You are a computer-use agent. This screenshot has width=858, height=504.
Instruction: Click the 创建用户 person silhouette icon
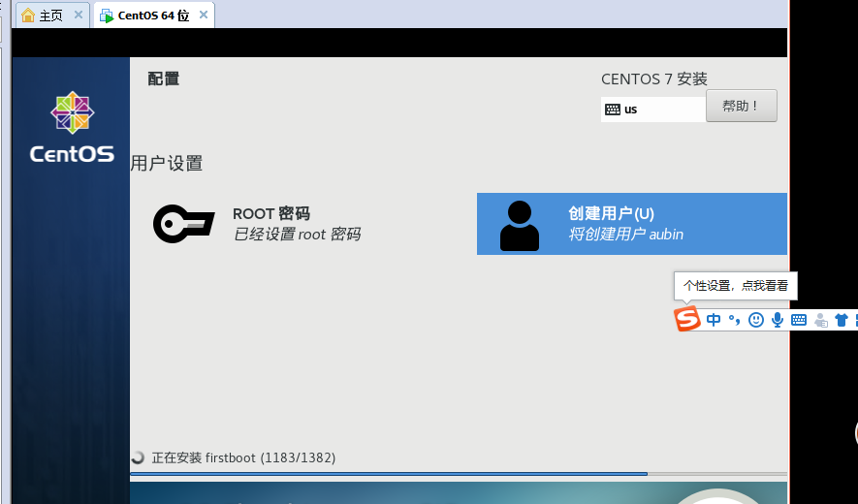click(x=520, y=226)
